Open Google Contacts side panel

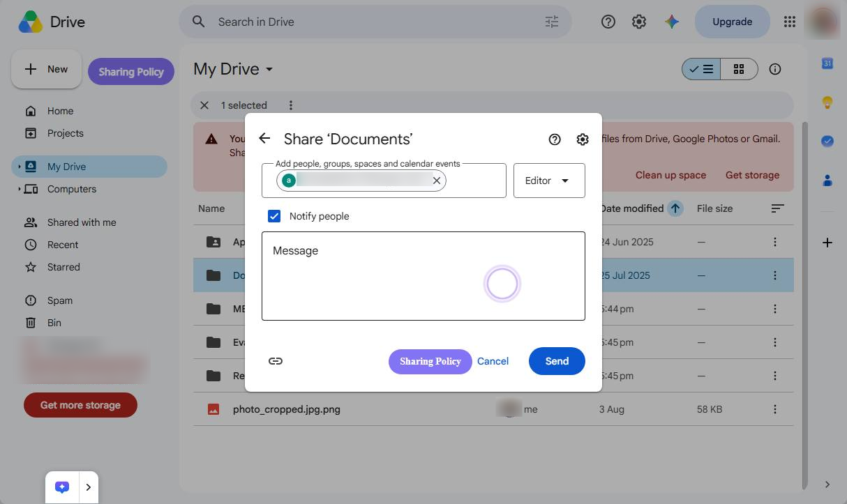(x=827, y=181)
